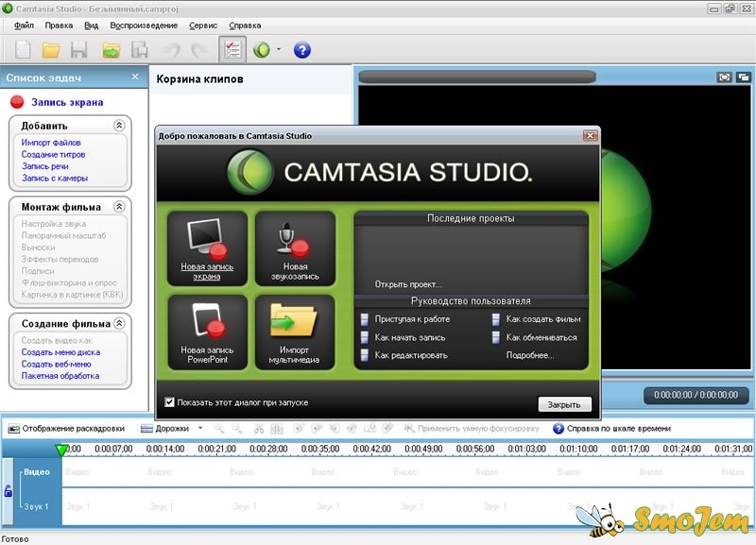756x545 pixels.
Task: Click the New audio recording microphone icon
Action: tap(294, 238)
